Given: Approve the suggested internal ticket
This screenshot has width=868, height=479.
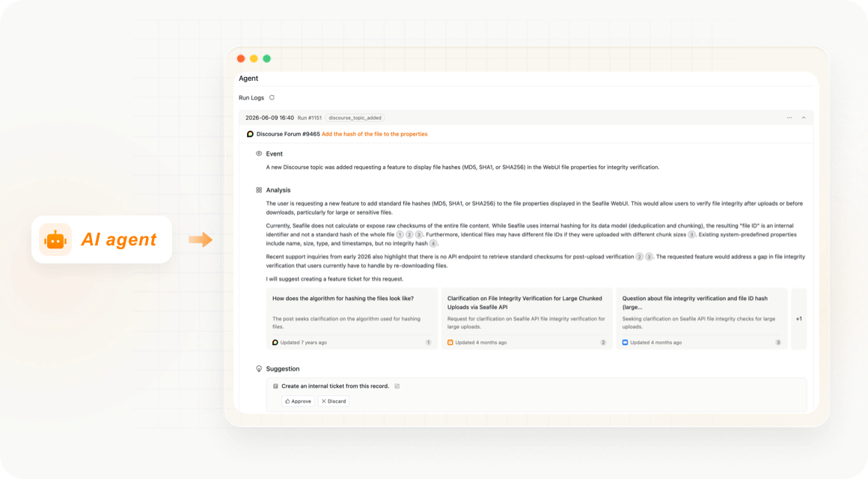Looking at the screenshot, I should [298, 401].
